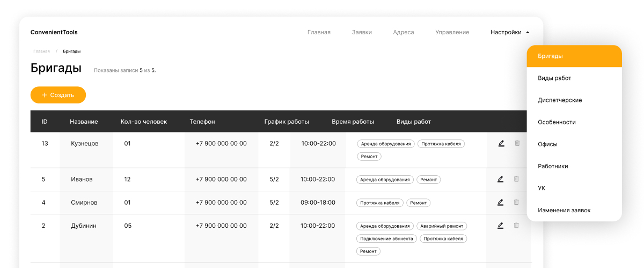Click the ConvenientTools logo
The height and width of the screenshot is (268, 644).
pos(54,32)
